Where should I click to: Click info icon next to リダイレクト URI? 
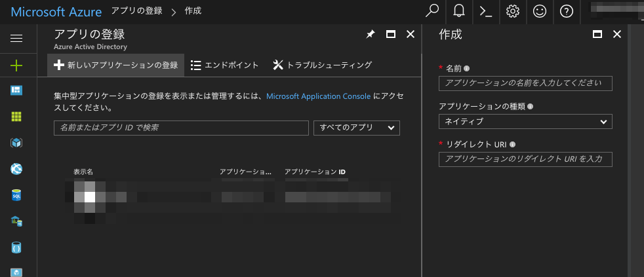point(512,145)
